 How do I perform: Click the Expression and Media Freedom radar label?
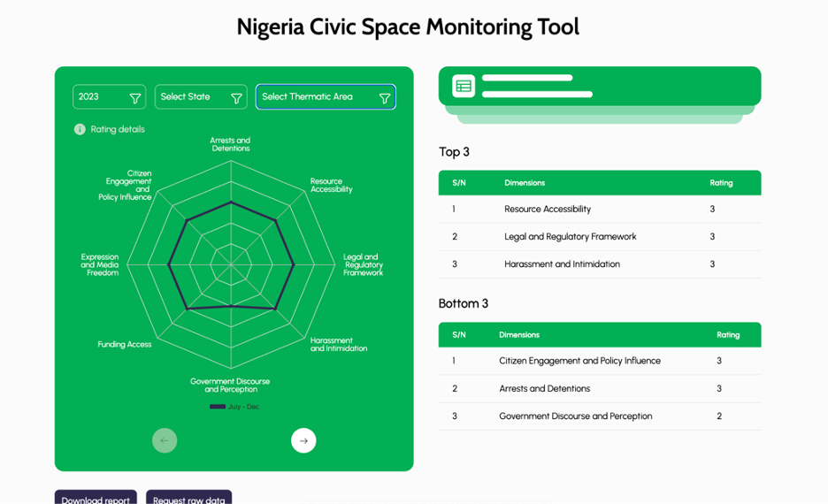(100, 265)
